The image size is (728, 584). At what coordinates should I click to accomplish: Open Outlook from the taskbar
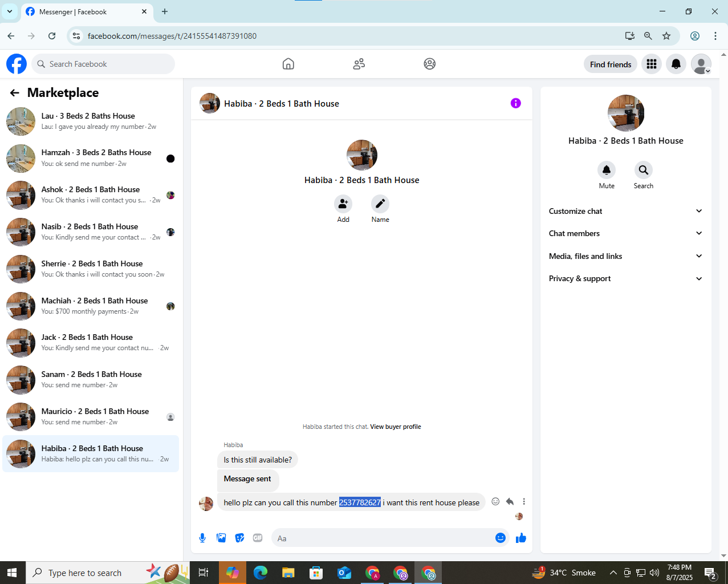tap(344, 573)
